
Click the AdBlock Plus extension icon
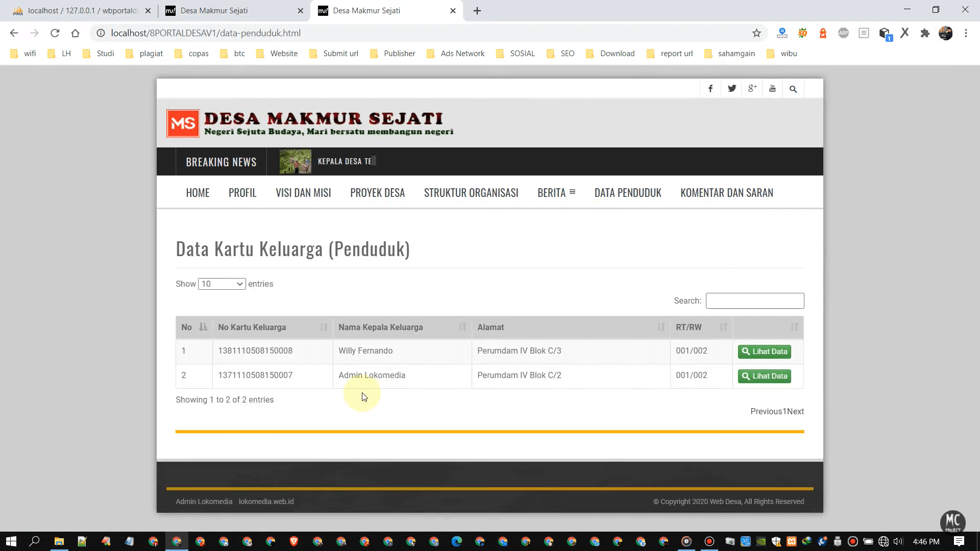pos(843,33)
